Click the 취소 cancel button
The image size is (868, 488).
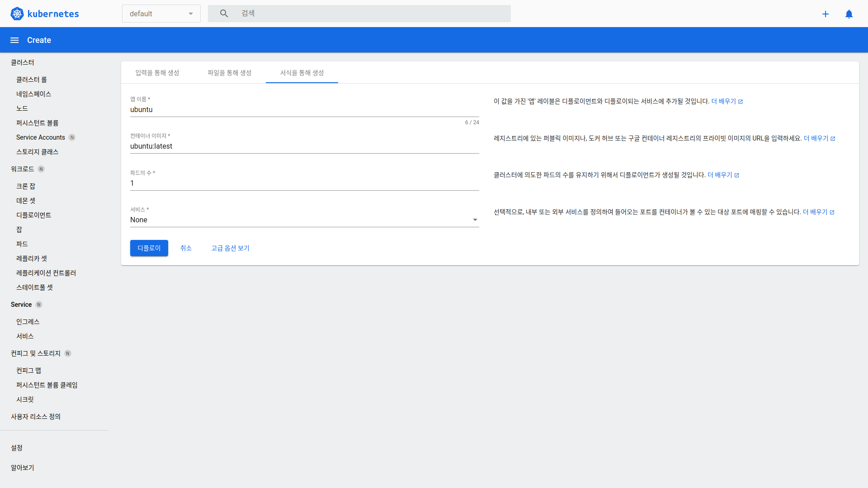point(186,248)
